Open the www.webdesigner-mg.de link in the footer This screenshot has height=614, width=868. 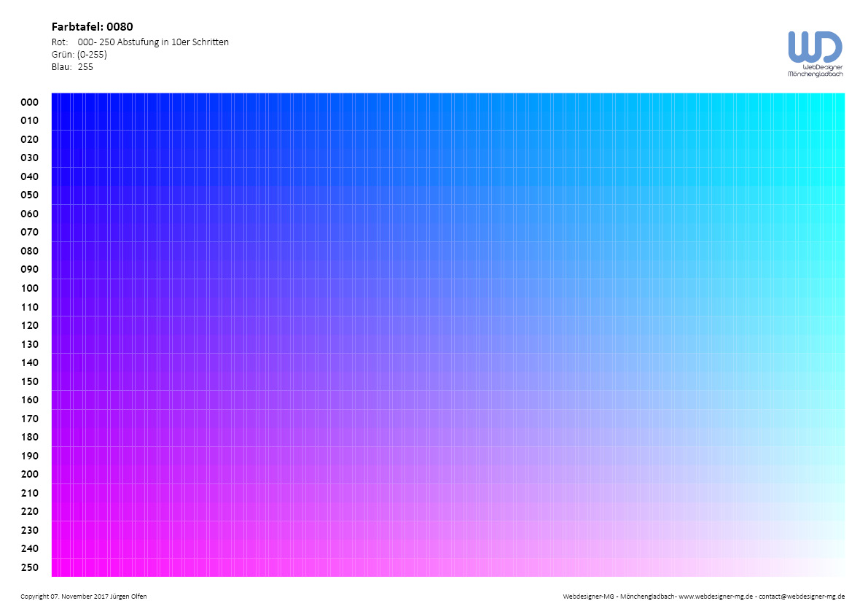tap(716, 596)
